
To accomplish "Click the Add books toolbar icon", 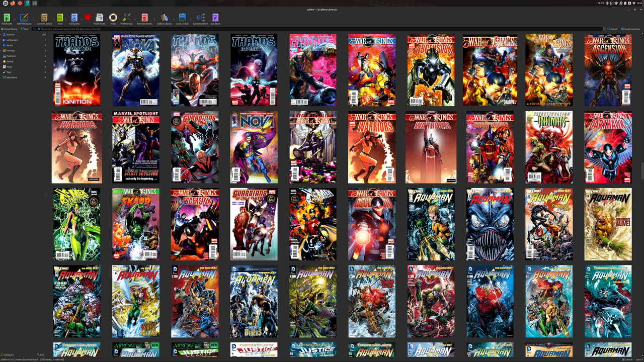I will point(7,18).
